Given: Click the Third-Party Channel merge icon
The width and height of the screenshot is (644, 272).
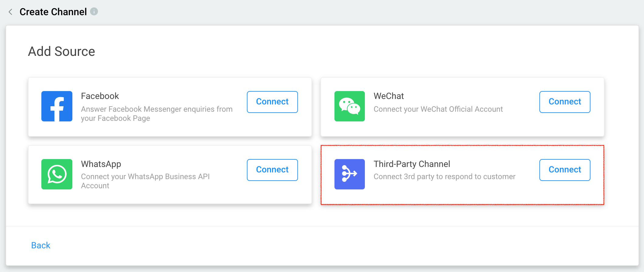Looking at the screenshot, I should coord(350,174).
